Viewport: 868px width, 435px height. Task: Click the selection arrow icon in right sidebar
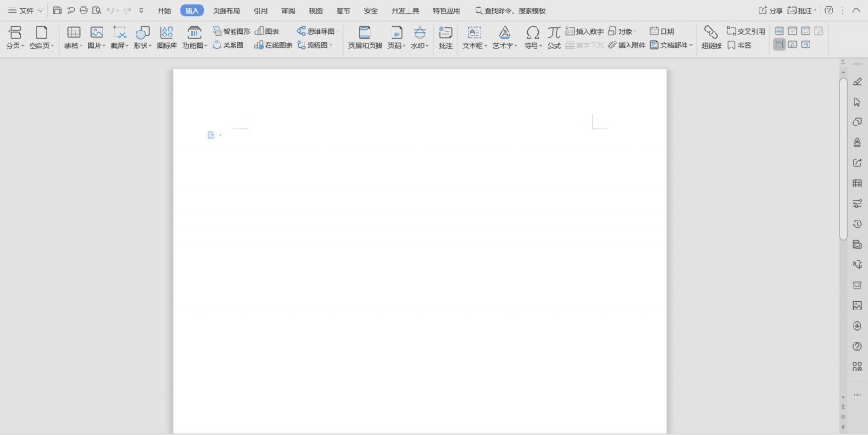pos(857,102)
